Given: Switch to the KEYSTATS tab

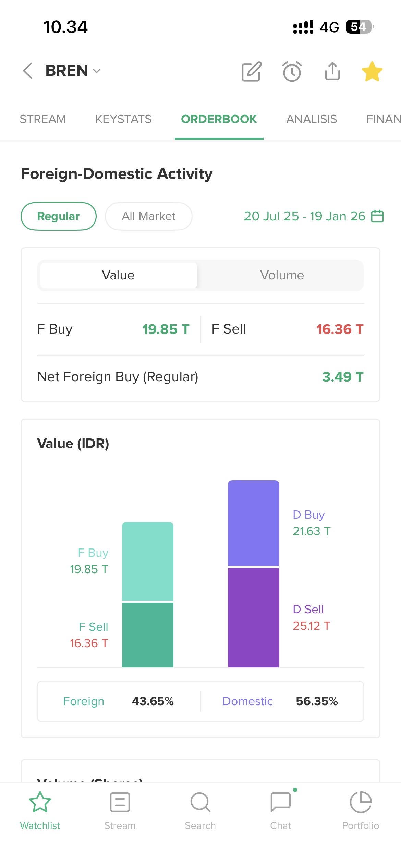Looking at the screenshot, I should 123,119.
